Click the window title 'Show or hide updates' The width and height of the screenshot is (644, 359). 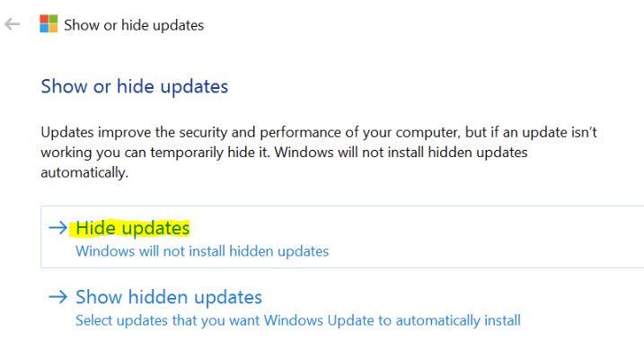tap(134, 25)
